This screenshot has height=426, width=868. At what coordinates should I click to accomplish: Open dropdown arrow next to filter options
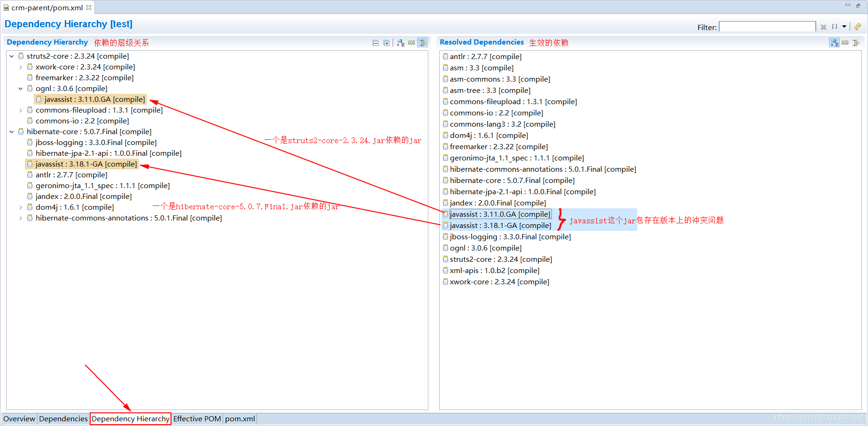coord(844,27)
